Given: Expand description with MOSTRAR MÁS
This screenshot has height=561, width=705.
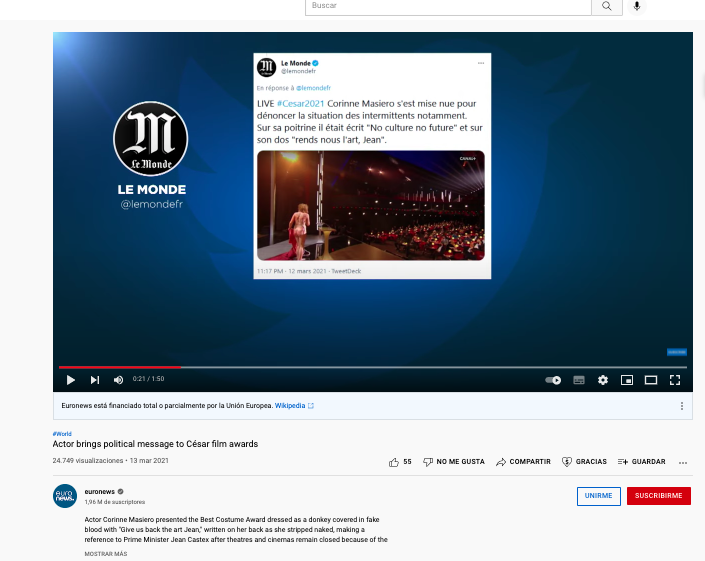Looking at the screenshot, I should (x=106, y=554).
